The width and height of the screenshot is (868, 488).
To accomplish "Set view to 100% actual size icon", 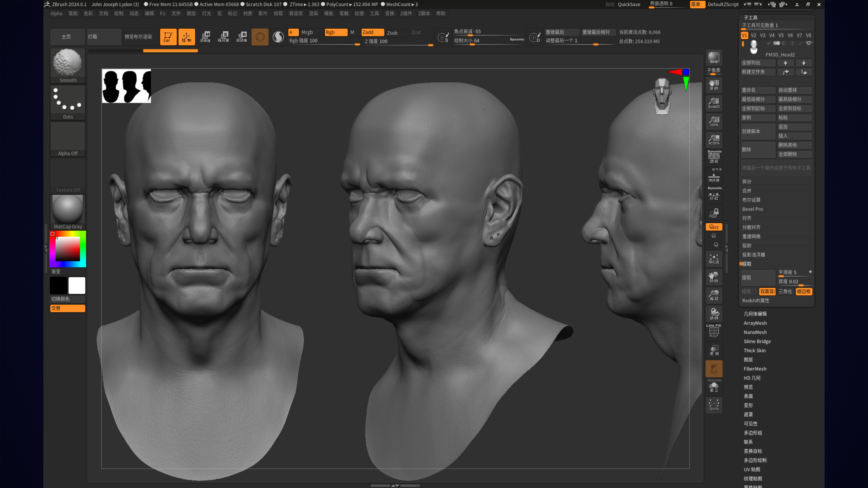I will [714, 121].
